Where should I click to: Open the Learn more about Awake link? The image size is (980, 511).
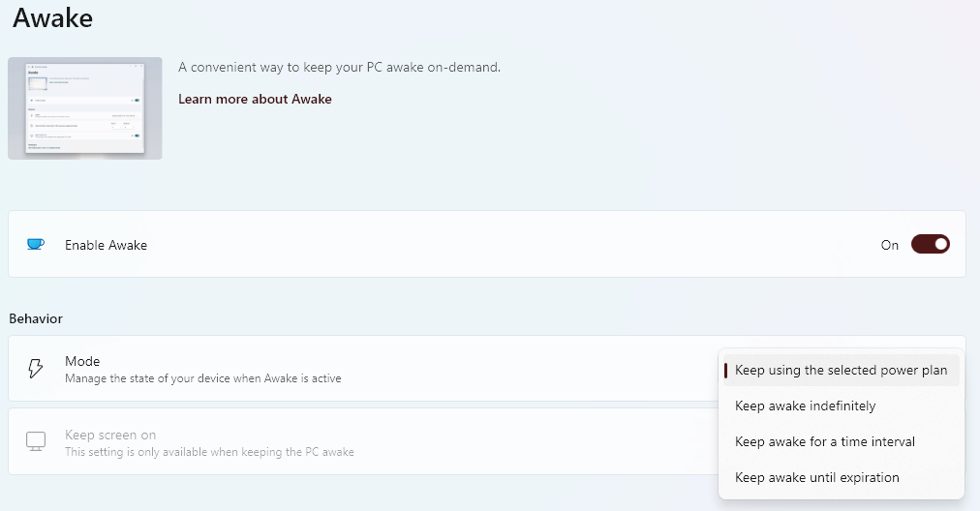255,99
